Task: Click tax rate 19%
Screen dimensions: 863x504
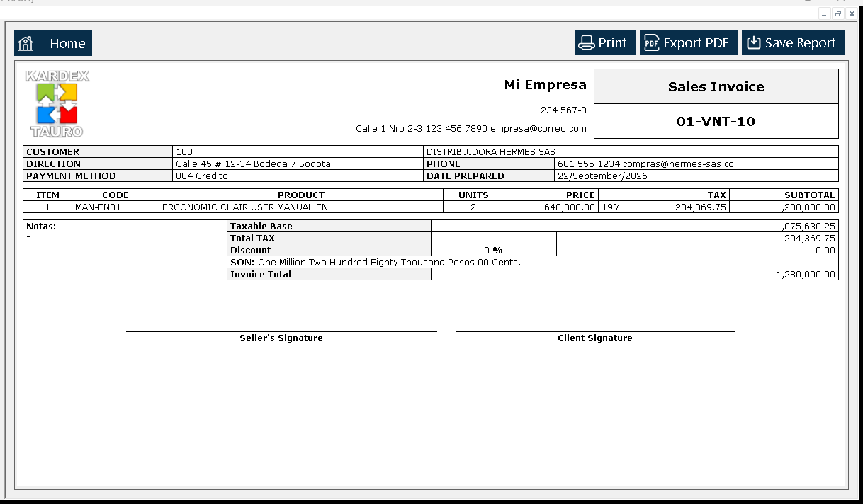Action: pyautogui.click(x=611, y=207)
